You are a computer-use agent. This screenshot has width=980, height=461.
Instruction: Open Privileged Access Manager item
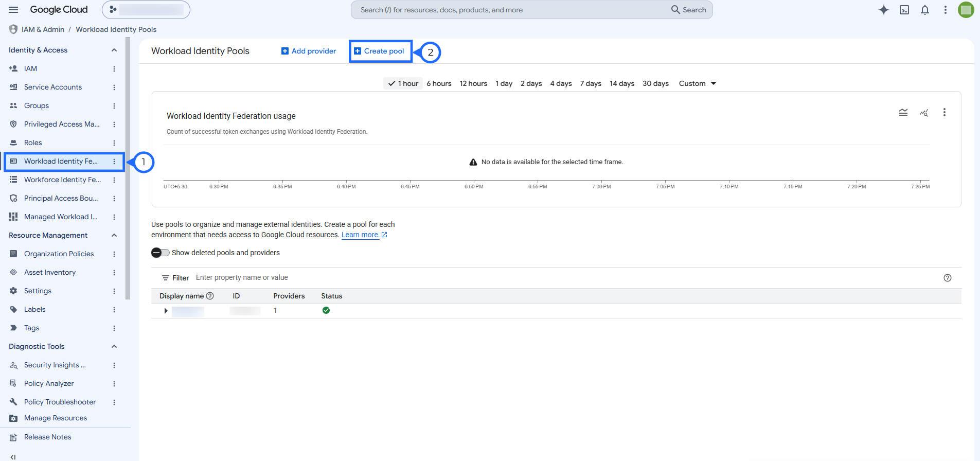tap(62, 124)
